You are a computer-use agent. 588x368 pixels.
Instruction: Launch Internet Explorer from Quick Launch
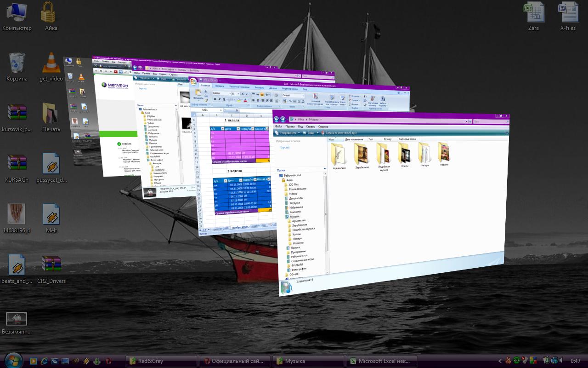[44, 361]
